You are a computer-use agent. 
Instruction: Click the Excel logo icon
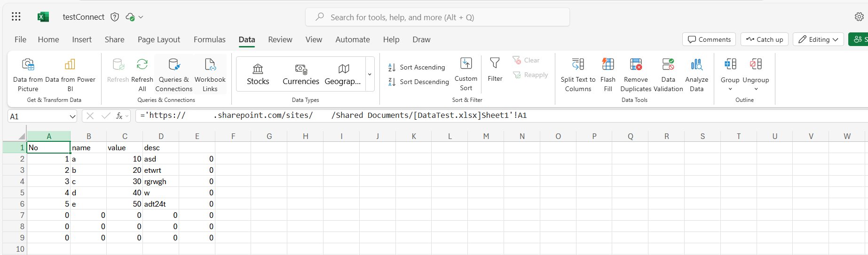click(43, 17)
